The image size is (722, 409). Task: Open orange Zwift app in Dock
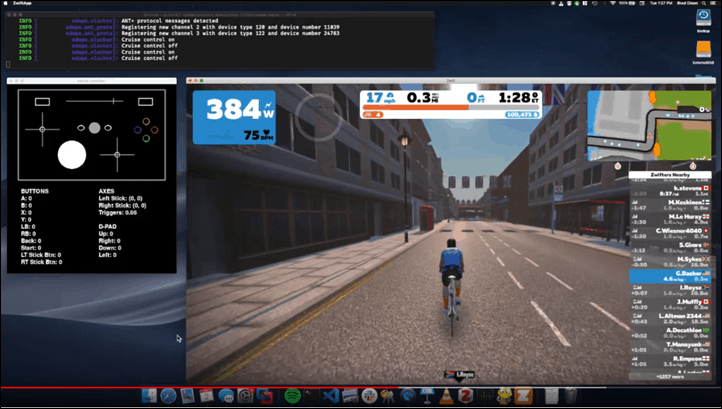pos(524,396)
